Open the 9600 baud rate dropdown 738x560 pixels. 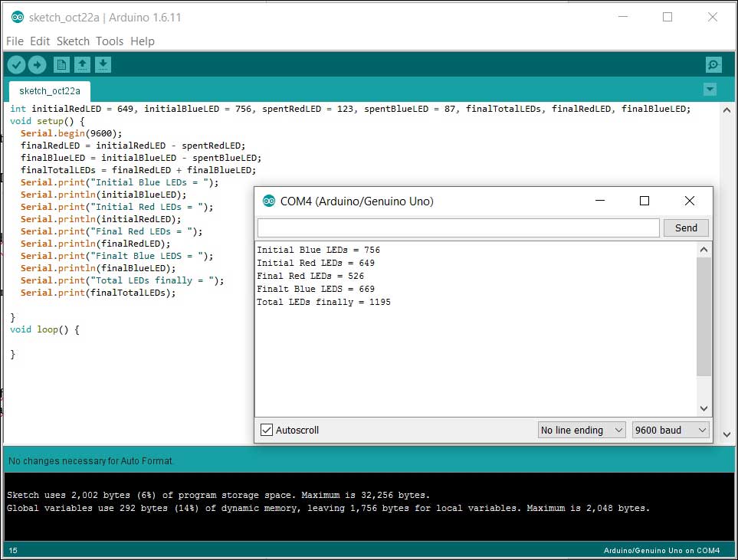[x=671, y=430]
